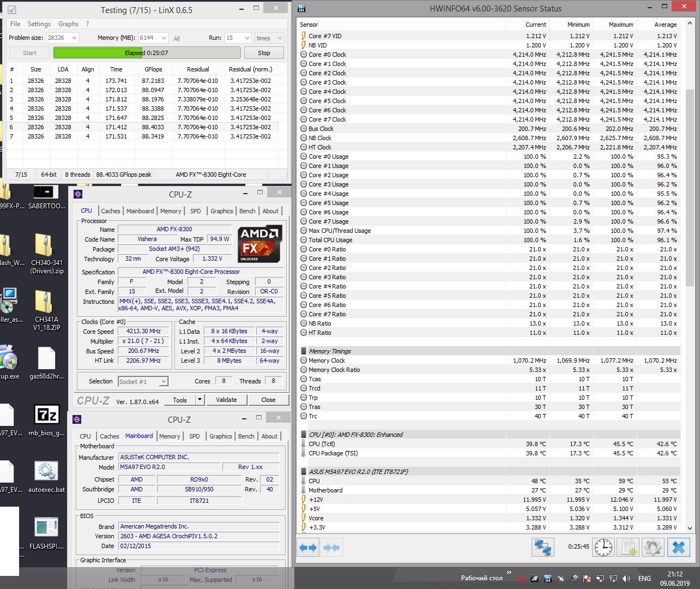Open the File menu in LinX
The image size is (700, 589).
pyautogui.click(x=15, y=24)
